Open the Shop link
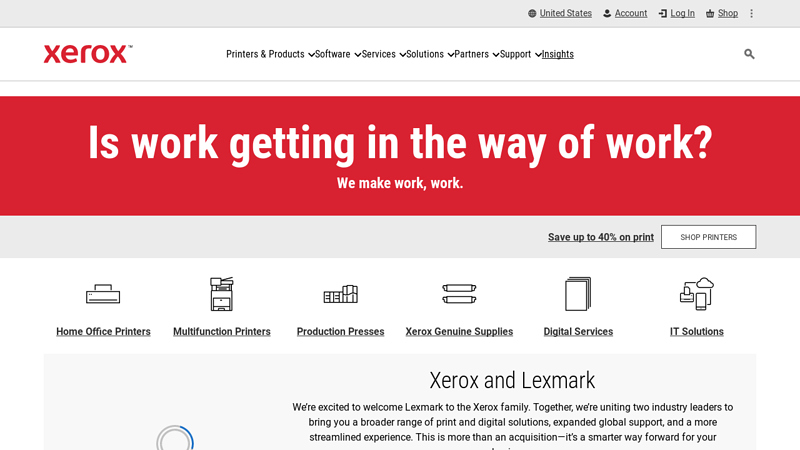The width and height of the screenshot is (800, 450). (728, 13)
